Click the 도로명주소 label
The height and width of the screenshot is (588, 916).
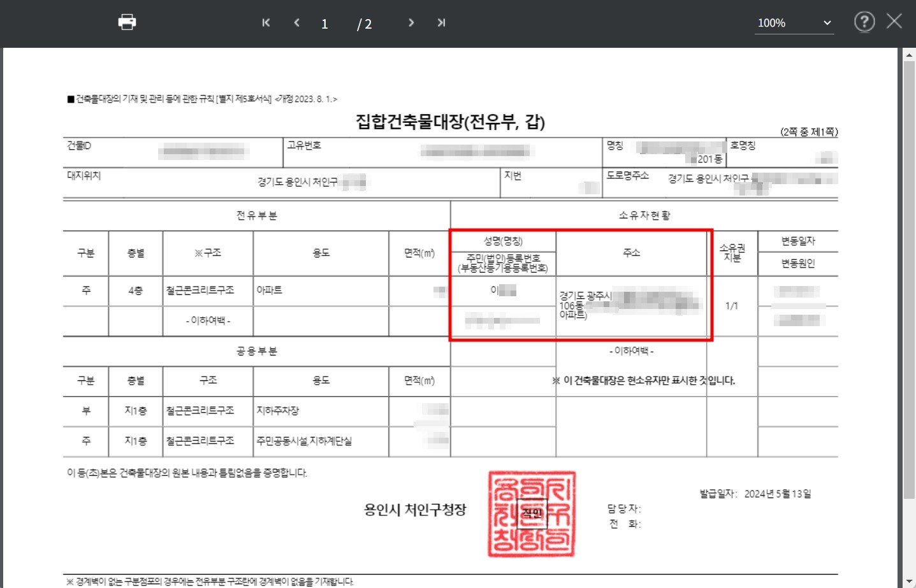tap(628, 175)
